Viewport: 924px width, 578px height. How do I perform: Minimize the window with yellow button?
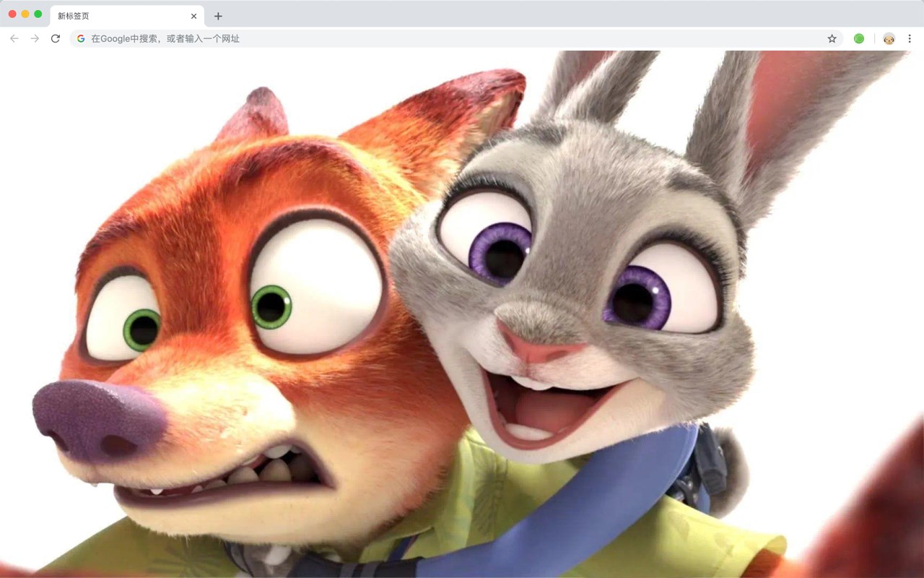tap(25, 14)
